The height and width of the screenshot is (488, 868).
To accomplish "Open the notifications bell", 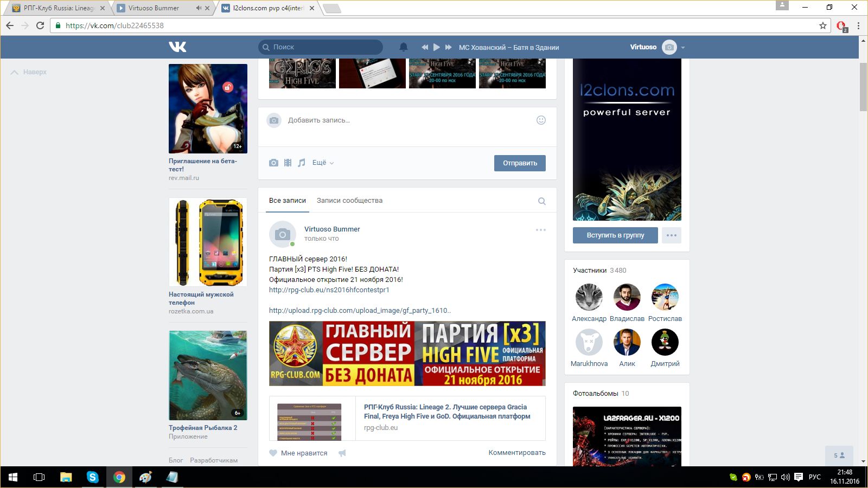I will [404, 47].
